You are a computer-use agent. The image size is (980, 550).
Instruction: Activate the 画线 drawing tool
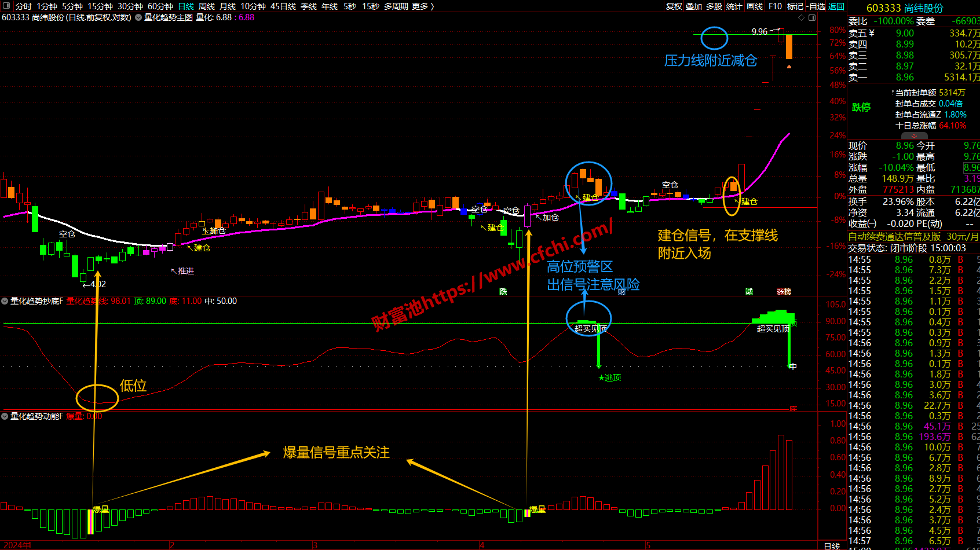(x=755, y=6)
